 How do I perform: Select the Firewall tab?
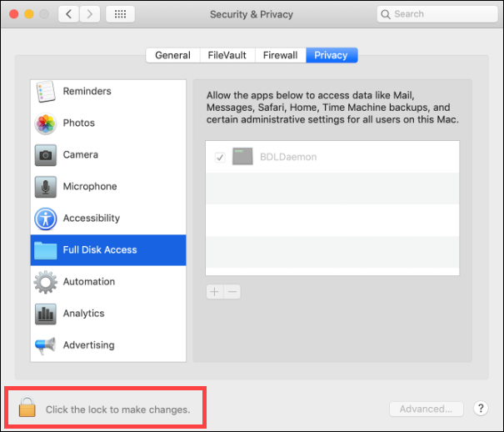(280, 55)
